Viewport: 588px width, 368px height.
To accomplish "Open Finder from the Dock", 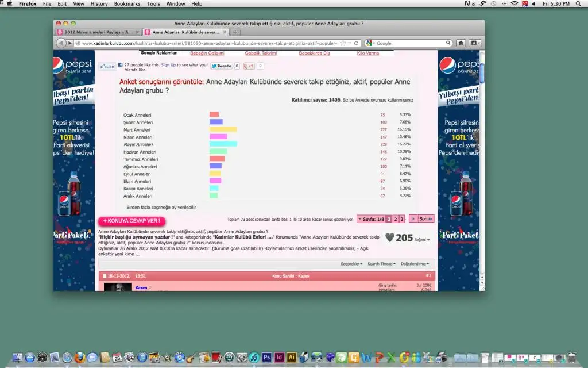I will point(17,358).
